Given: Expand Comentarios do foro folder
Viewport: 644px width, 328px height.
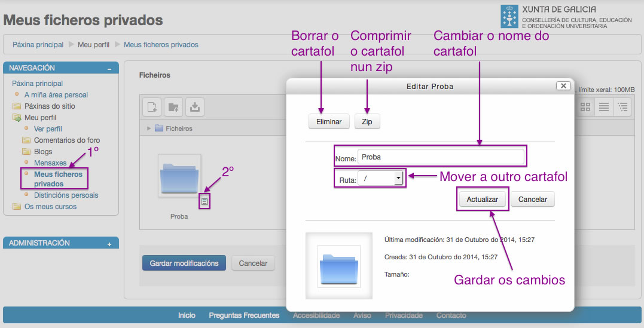Looking at the screenshot, I should (67, 140).
